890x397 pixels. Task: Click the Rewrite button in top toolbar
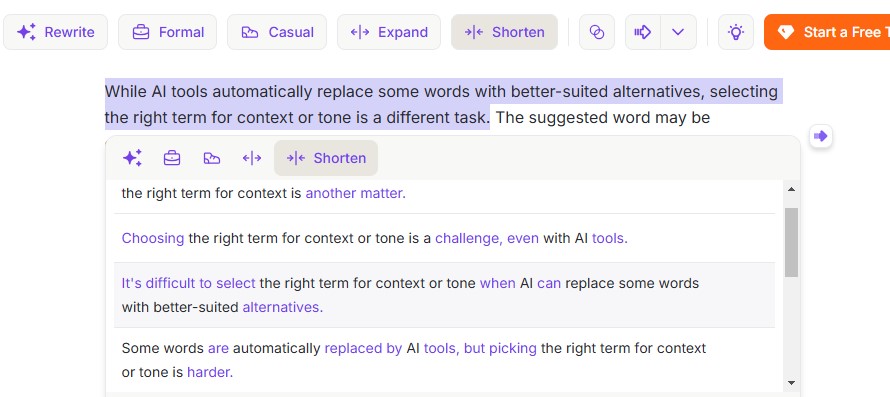55,32
